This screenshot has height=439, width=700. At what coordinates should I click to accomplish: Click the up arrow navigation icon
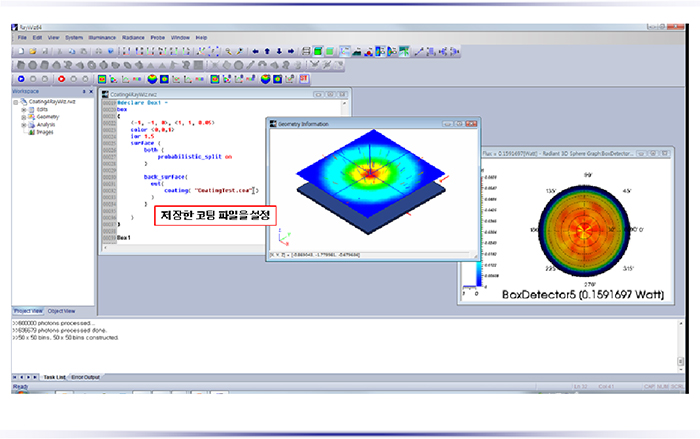pos(266,50)
